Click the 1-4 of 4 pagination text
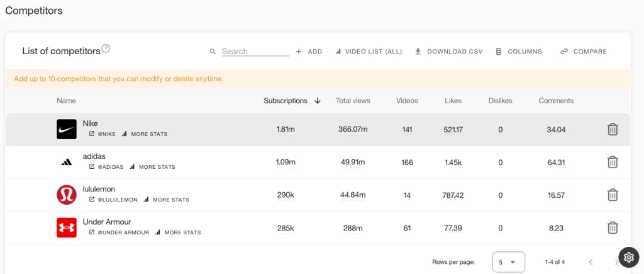 [555, 262]
